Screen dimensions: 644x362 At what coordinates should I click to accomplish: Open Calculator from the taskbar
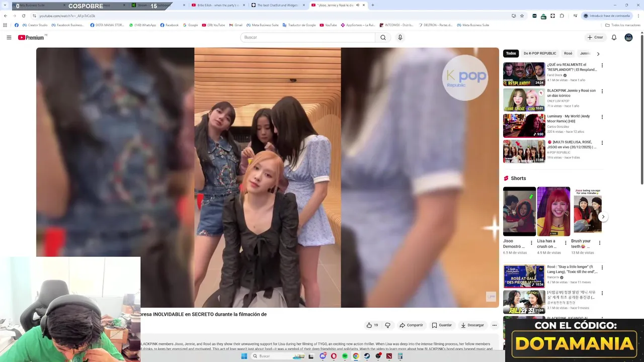click(400, 356)
